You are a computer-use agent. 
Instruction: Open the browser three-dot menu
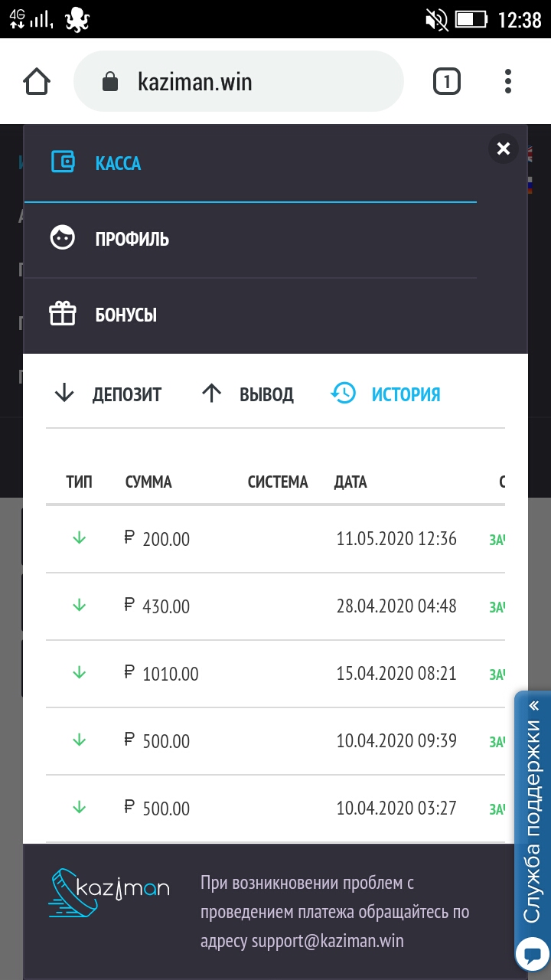508,81
